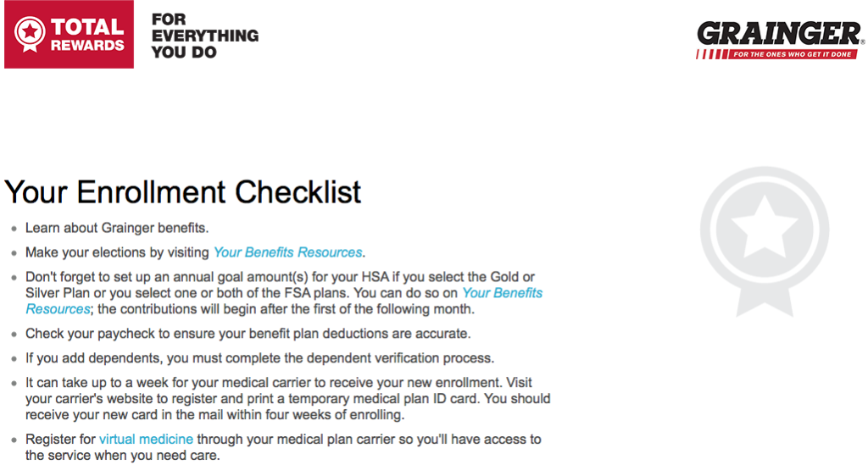Image resolution: width=868 pixels, height=476 pixels.
Task: Click the Grainger logo
Action: [779, 35]
